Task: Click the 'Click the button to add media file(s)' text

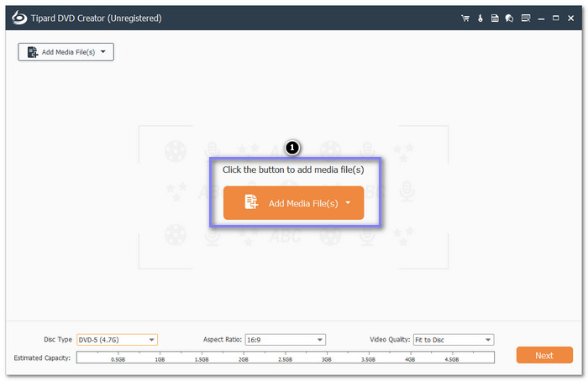Action: click(293, 170)
